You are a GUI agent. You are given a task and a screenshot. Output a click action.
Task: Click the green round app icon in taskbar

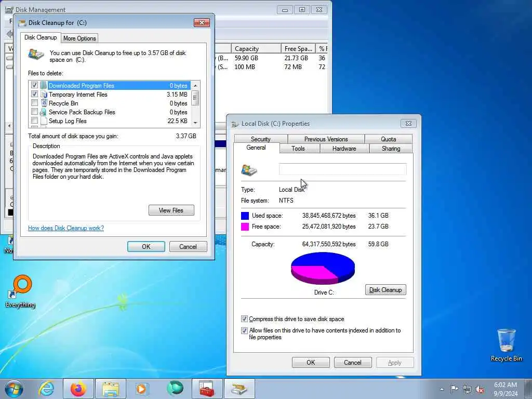[x=175, y=388]
